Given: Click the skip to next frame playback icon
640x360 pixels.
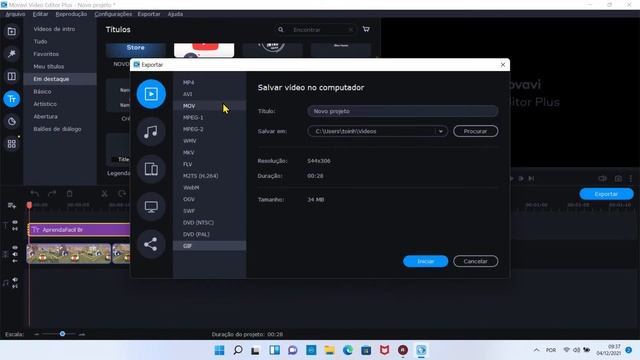Looking at the screenshot, I should [531, 178].
